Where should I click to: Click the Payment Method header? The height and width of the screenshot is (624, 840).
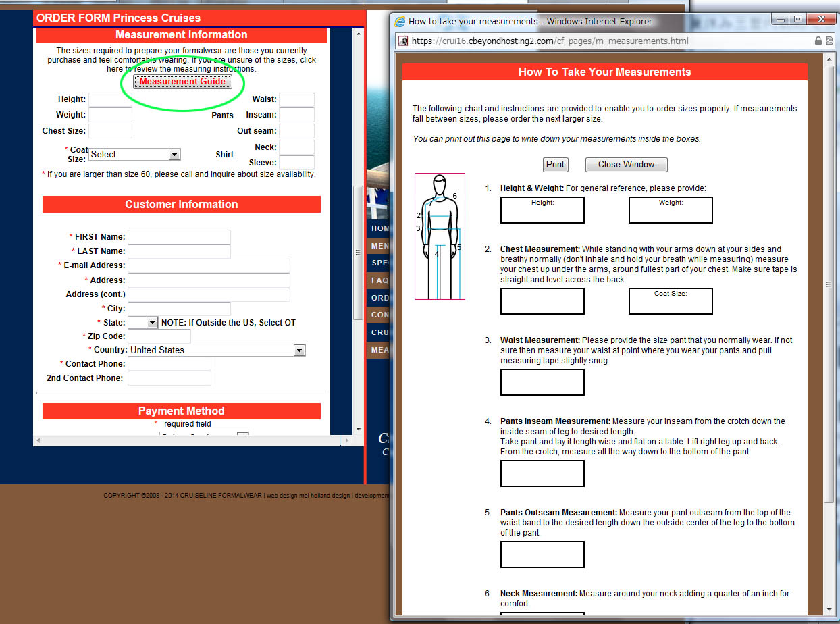pyautogui.click(x=182, y=411)
